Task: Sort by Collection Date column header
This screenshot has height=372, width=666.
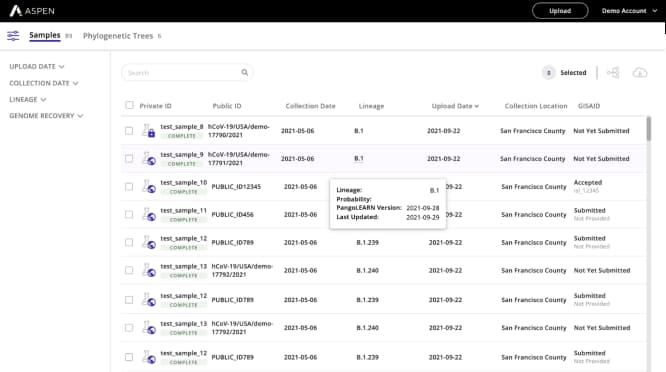Action: coord(310,106)
